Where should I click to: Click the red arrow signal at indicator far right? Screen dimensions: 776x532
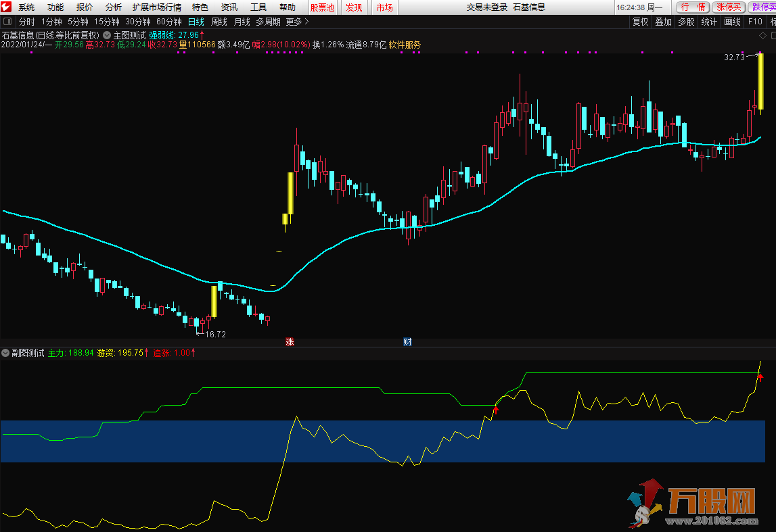point(760,378)
